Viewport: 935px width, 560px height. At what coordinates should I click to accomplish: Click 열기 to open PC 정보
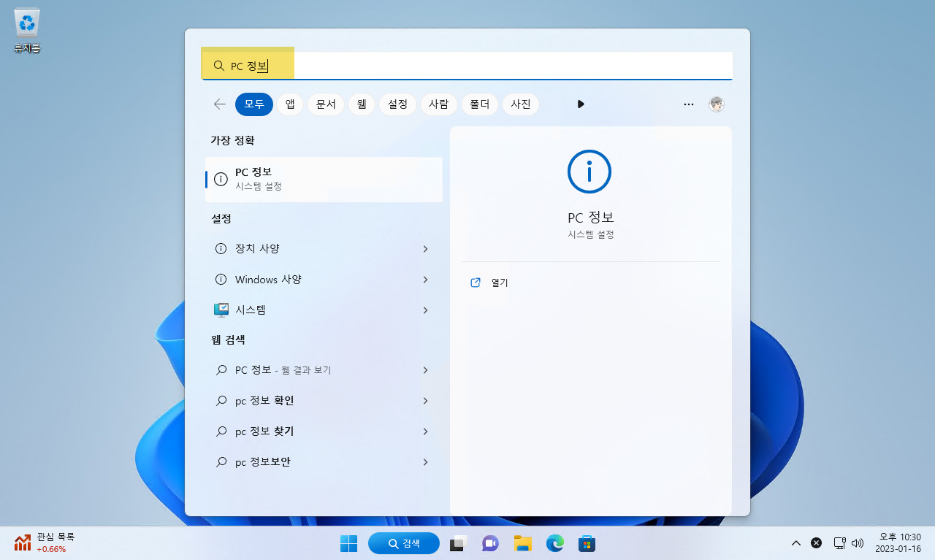click(500, 283)
